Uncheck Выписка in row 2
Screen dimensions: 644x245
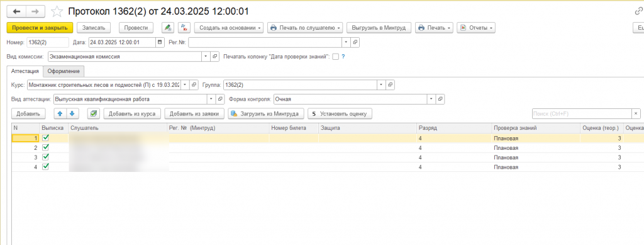click(45, 147)
